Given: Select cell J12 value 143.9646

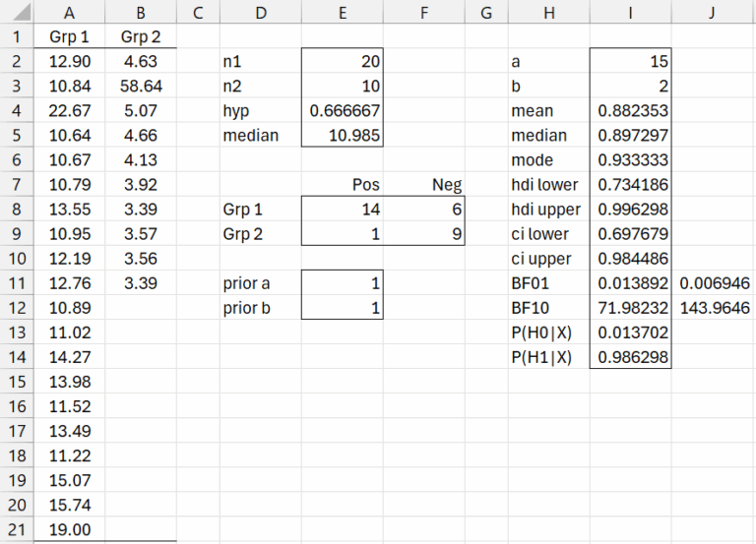Looking at the screenshot, I should click(712, 308).
